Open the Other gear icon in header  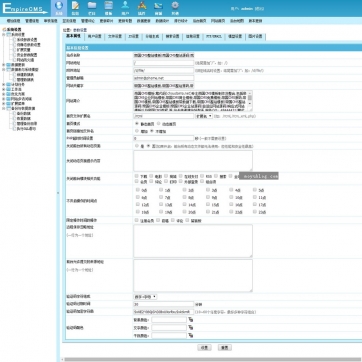click(x=175, y=7)
